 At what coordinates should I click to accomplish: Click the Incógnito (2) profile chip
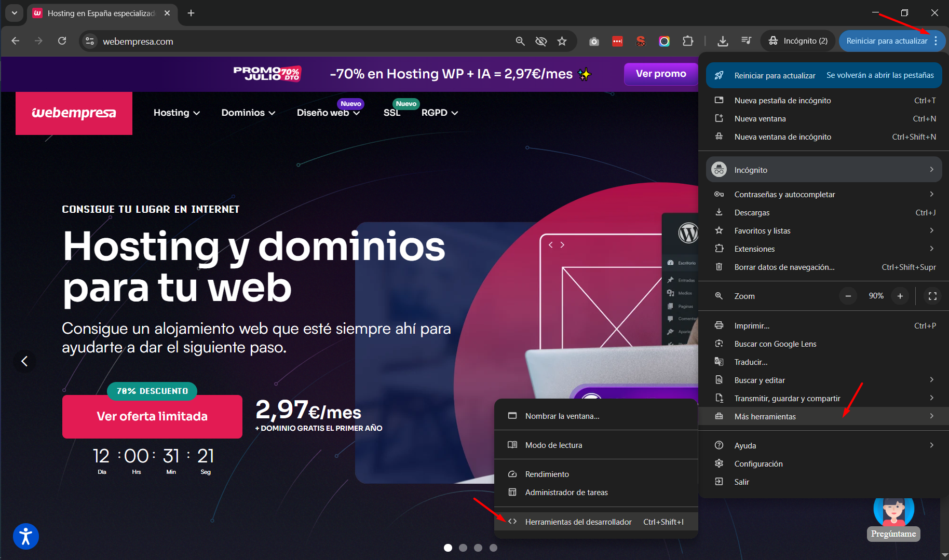(x=798, y=41)
